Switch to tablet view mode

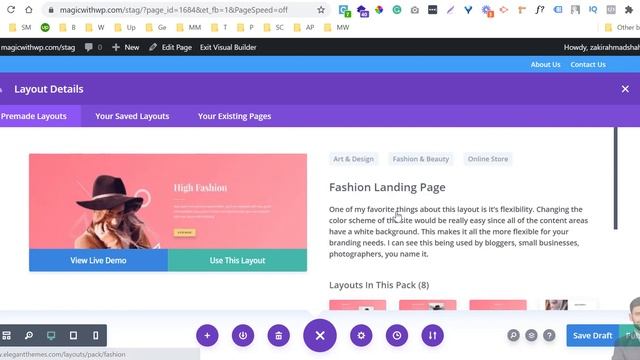(73, 336)
